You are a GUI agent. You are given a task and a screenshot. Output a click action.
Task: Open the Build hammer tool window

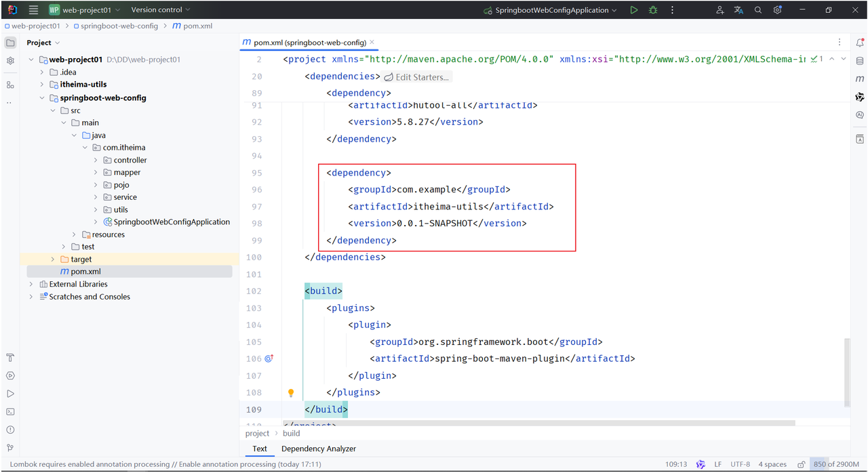(10, 358)
